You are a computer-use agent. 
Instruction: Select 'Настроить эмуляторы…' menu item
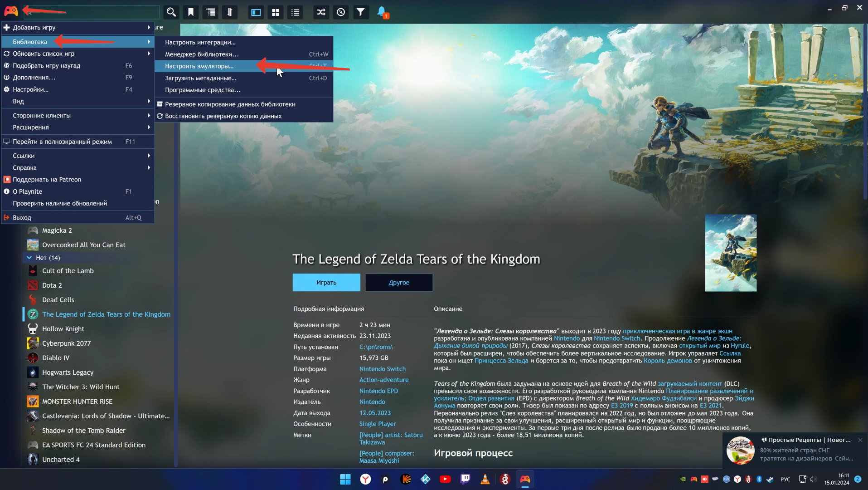click(244, 66)
